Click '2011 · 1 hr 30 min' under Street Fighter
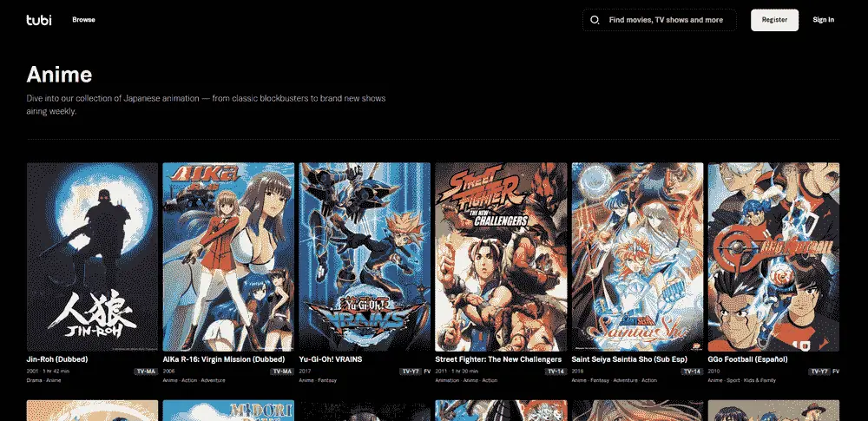Screen dimensions: 868x421 457,372
